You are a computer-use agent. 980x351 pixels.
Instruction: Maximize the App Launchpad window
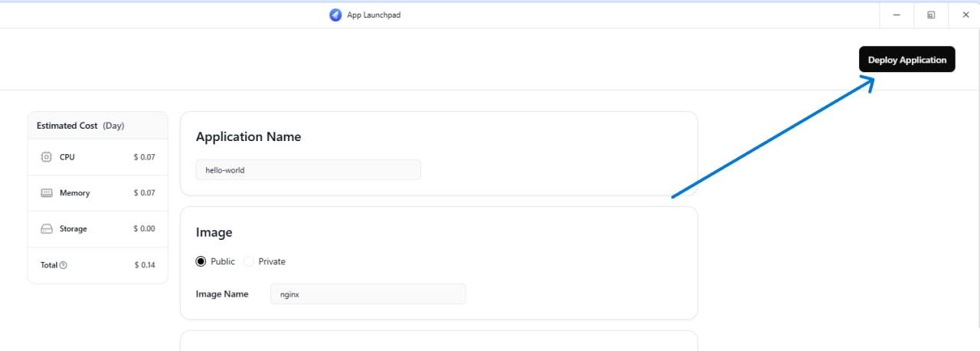click(x=931, y=15)
